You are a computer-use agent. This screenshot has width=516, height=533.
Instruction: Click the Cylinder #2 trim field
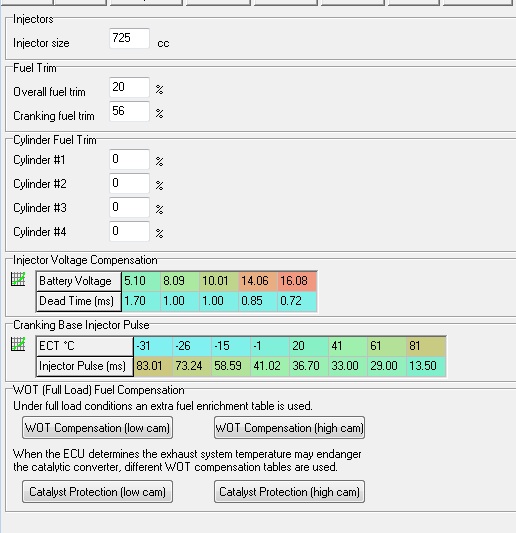pyautogui.click(x=130, y=183)
